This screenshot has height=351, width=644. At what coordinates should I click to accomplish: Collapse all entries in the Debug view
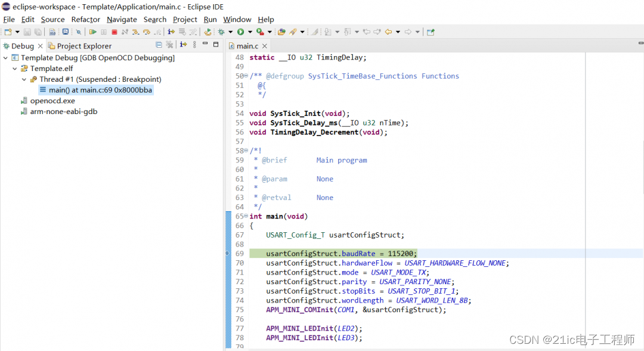(x=159, y=45)
